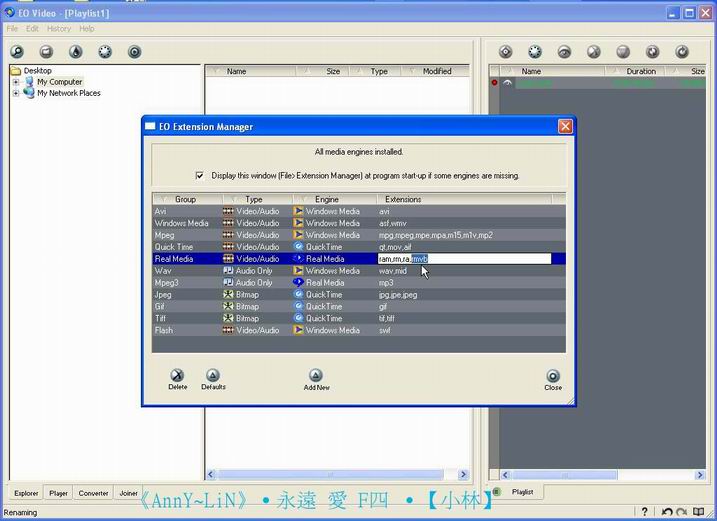Click the magnifier search icon in left toolbar

[x=17, y=52]
